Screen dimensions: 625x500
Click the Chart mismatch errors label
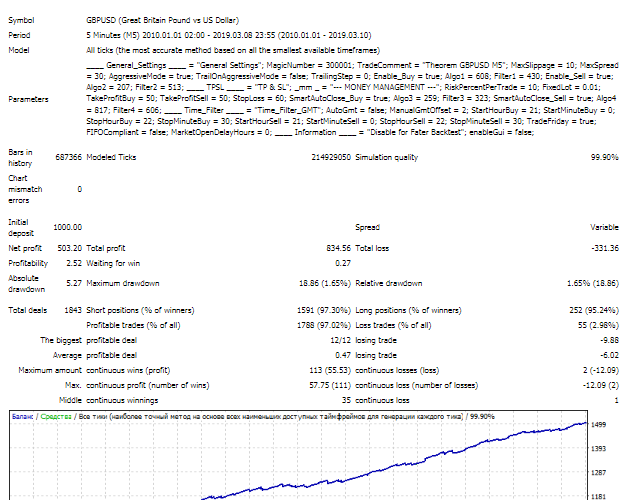point(25,189)
